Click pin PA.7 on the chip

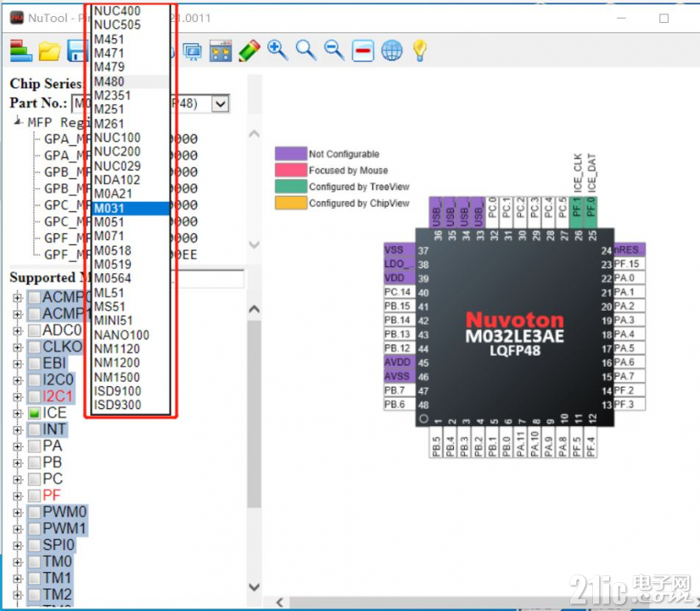pos(630,376)
